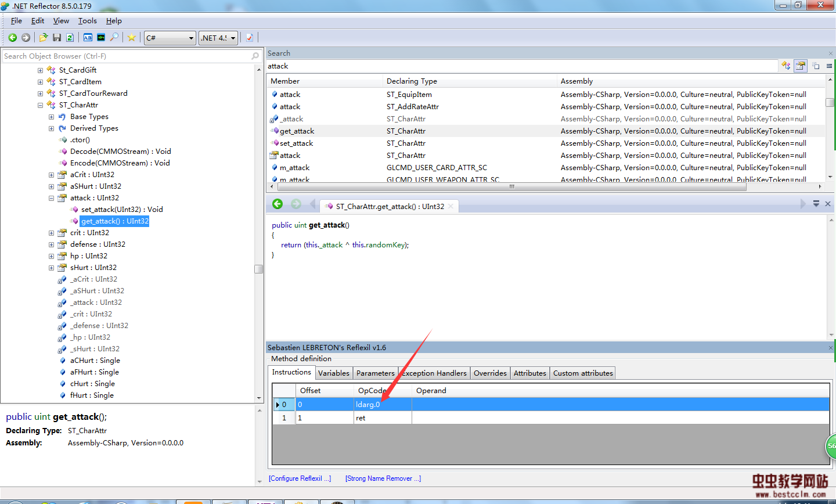Expand Base Types node
Image resolution: width=836 pixels, height=504 pixels.
pyautogui.click(x=51, y=117)
